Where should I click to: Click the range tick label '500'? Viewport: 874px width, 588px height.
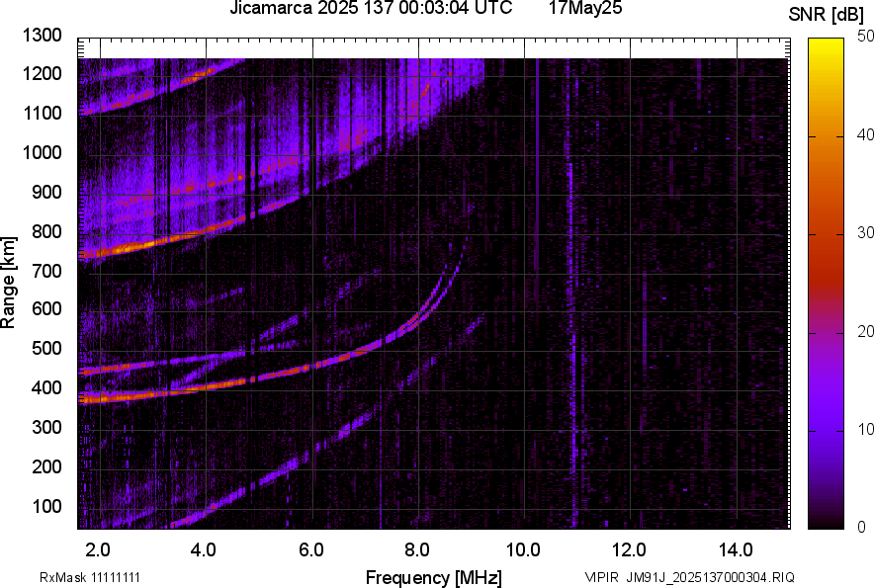(x=46, y=348)
